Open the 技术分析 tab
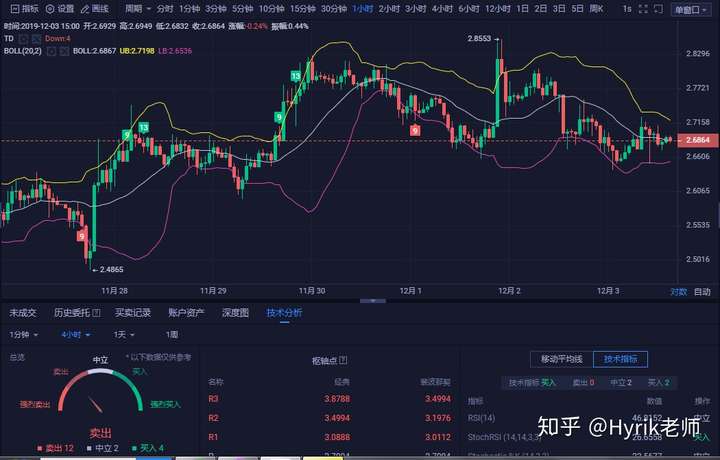The height and width of the screenshot is (460, 720). (x=284, y=313)
